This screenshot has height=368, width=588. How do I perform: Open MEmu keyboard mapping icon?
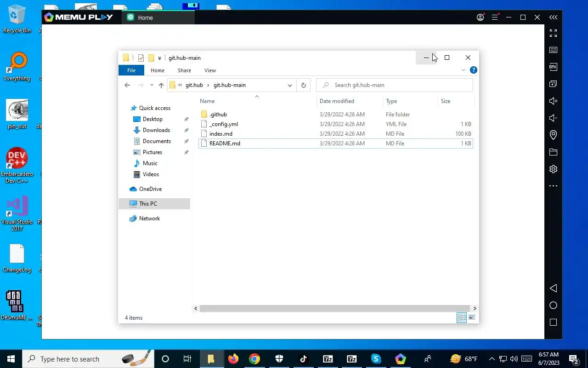(x=553, y=50)
